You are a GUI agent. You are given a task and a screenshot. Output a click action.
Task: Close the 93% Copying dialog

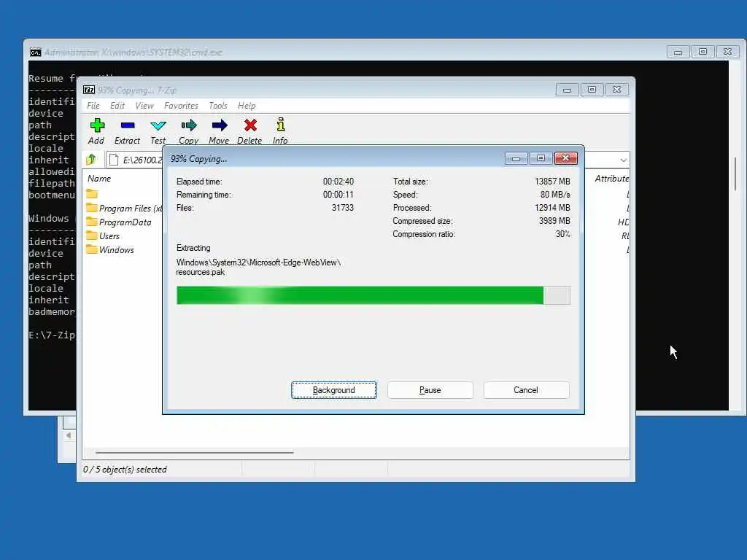pyautogui.click(x=566, y=158)
